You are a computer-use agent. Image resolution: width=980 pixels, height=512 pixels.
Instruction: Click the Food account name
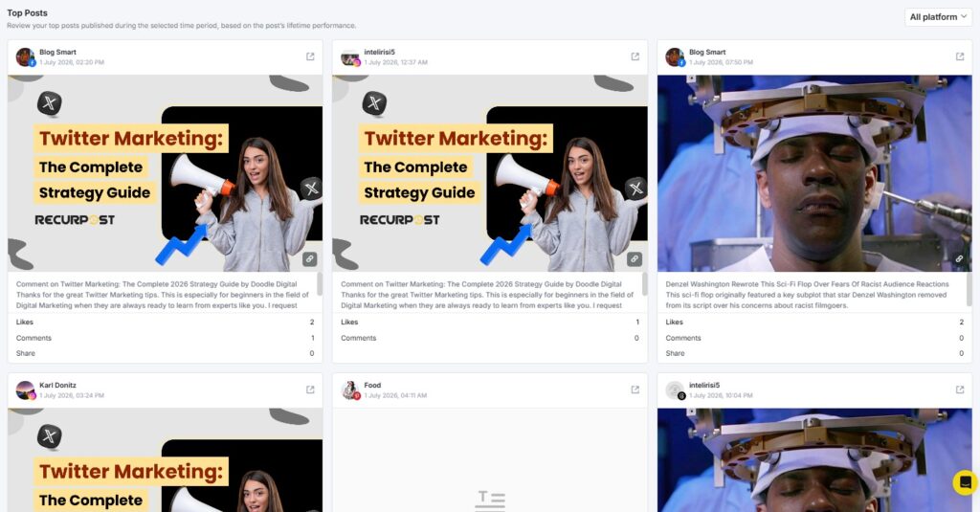click(372, 385)
